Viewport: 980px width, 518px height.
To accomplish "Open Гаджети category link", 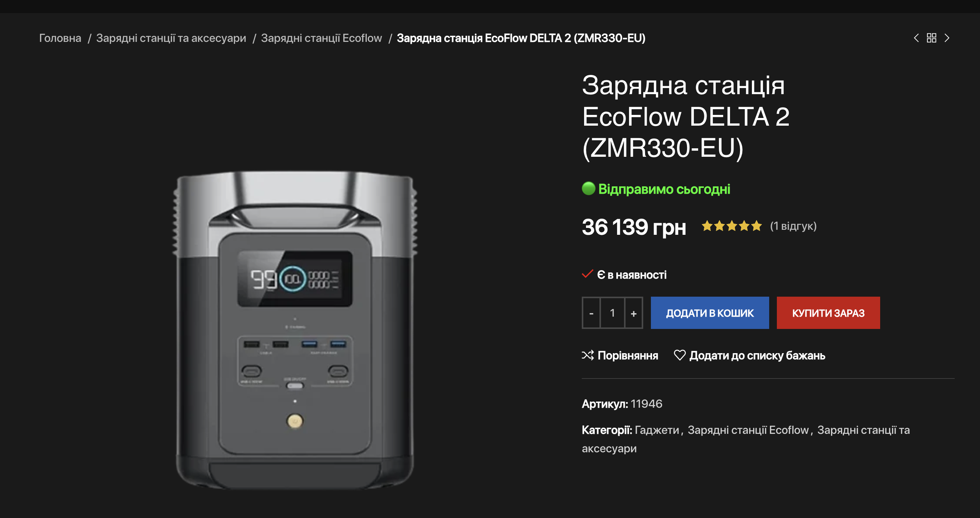I will pos(657,430).
